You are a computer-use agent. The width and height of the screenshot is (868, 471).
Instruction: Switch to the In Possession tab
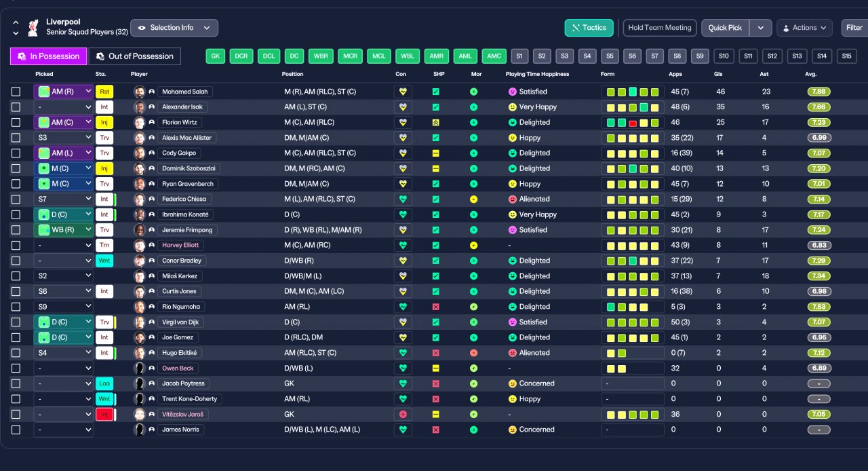pyautogui.click(x=49, y=56)
